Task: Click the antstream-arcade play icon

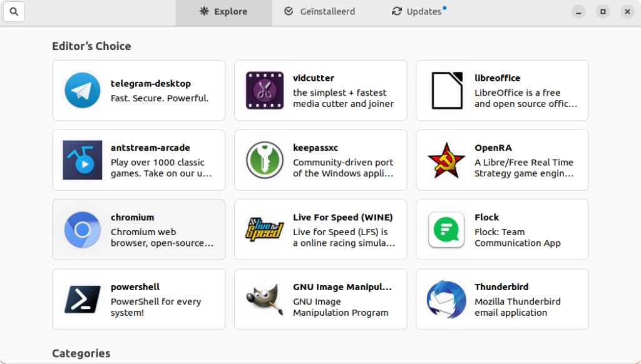Action: coord(83,160)
